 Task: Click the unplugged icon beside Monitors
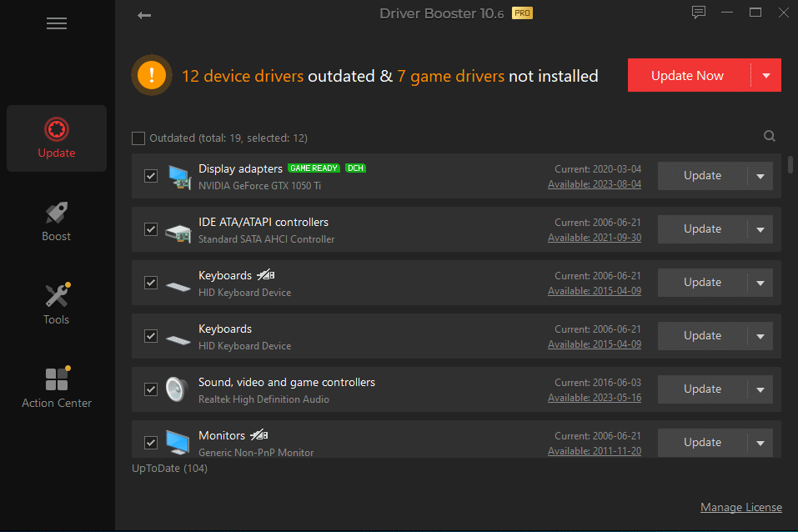[x=259, y=435]
